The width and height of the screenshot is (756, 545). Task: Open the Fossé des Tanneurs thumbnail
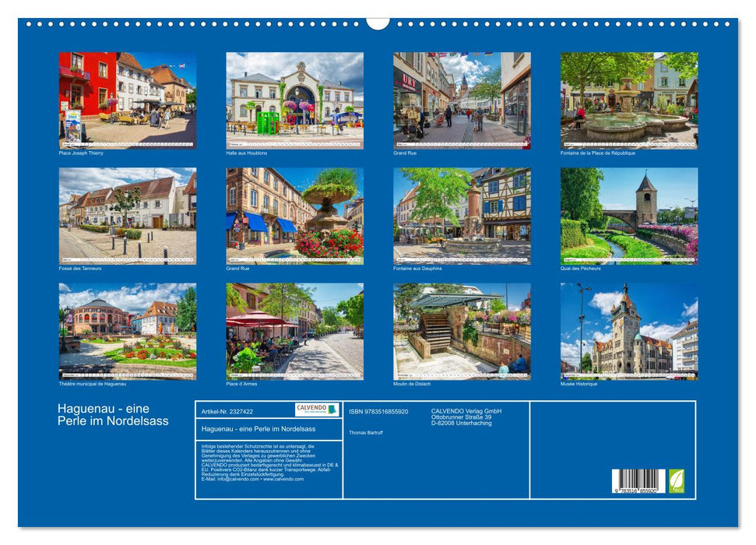(x=127, y=216)
